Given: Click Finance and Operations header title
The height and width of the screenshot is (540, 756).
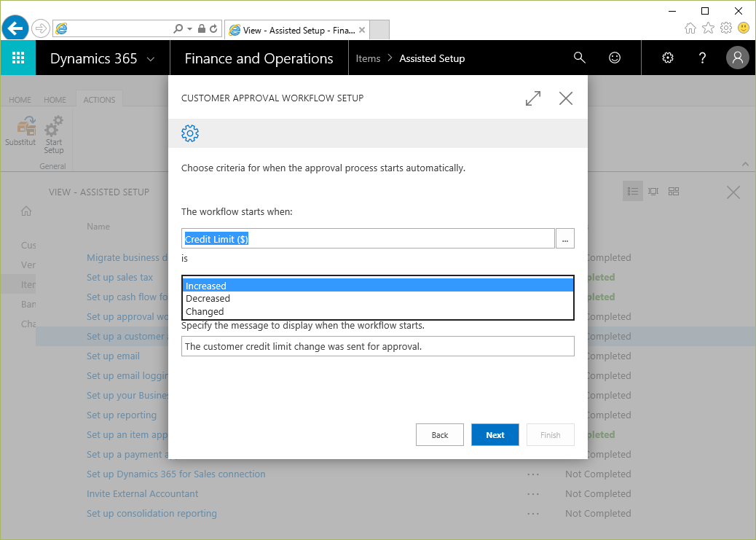Looking at the screenshot, I should (x=259, y=58).
